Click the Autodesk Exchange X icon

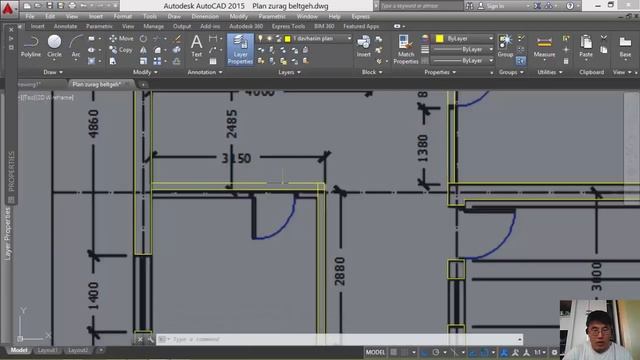point(538,6)
